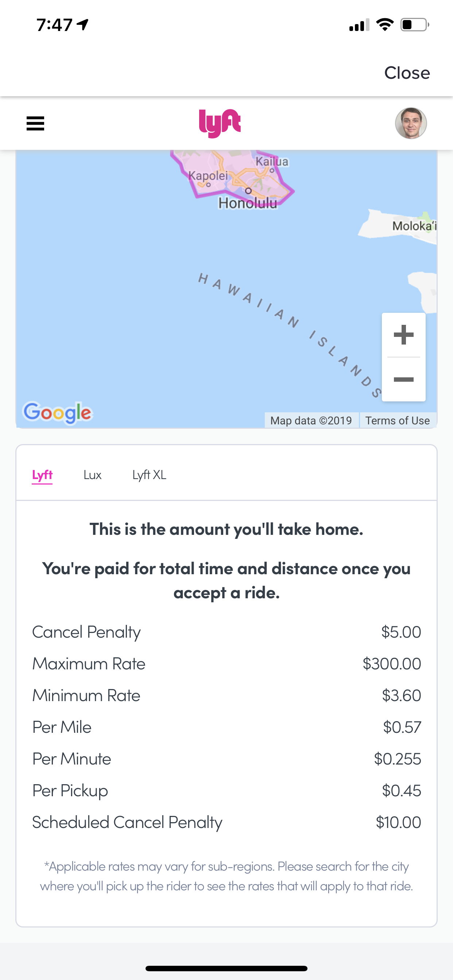Tap the cellular signal bars icon
The width and height of the screenshot is (453, 980).
pos(359,25)
